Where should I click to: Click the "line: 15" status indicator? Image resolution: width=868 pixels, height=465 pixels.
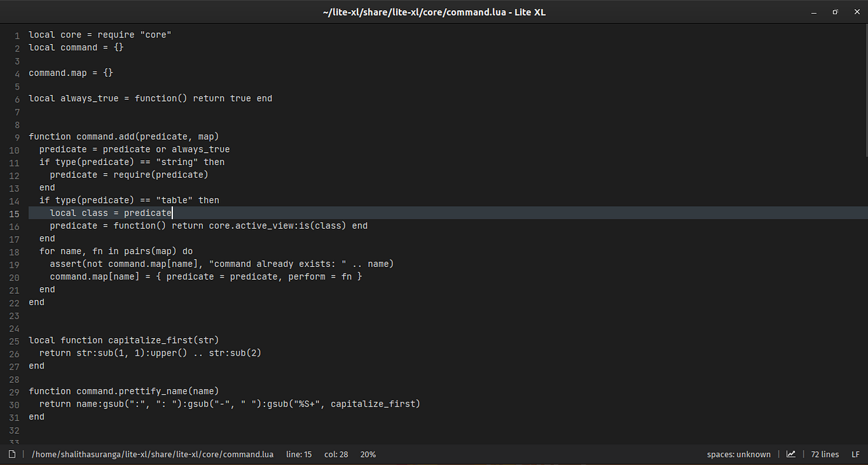298,454
